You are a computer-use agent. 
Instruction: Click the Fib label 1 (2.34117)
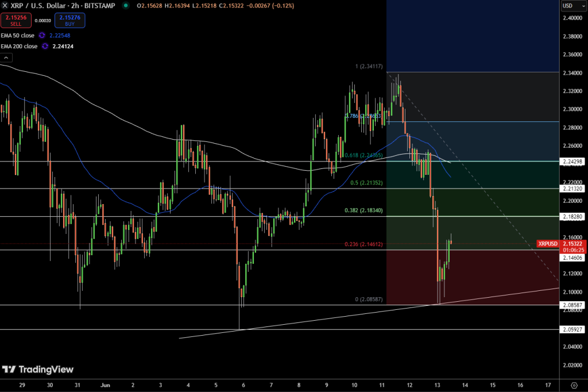[369, 66]
